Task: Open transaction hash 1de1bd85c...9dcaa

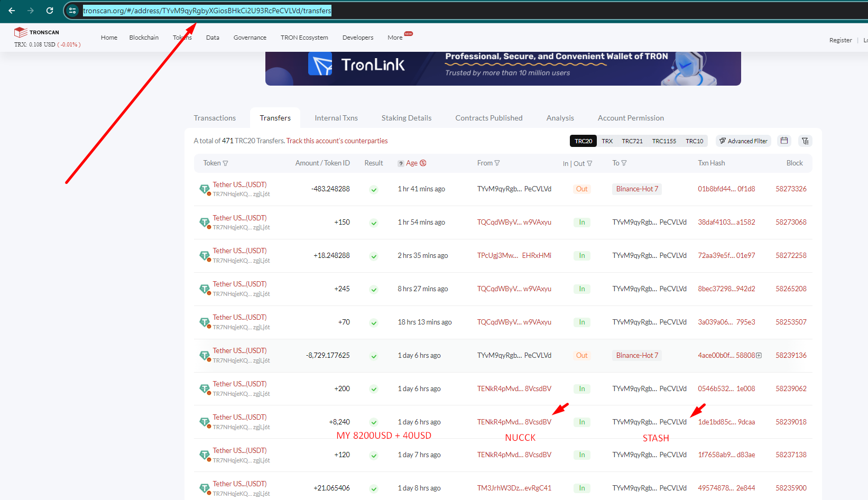Action: (x=726, y=422)
